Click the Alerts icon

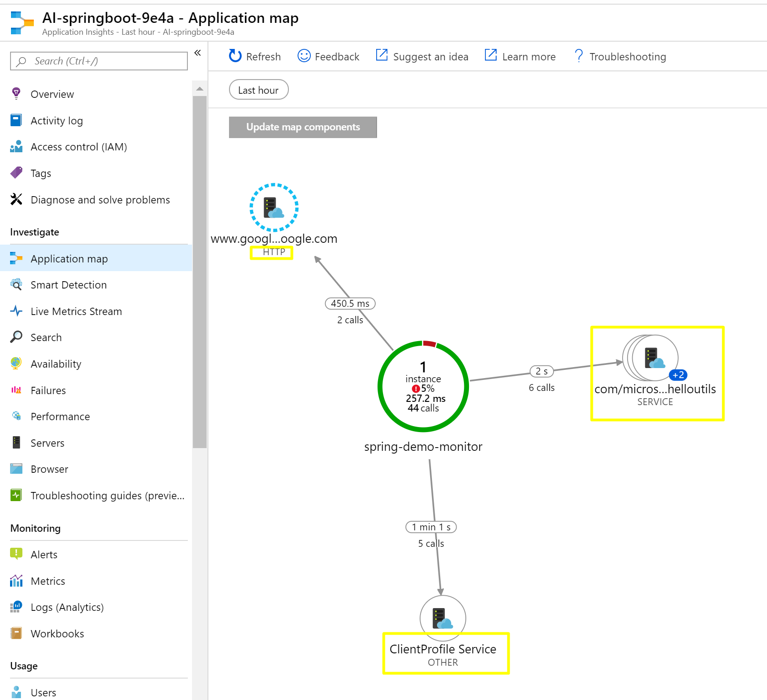click(x=16, y=554)
